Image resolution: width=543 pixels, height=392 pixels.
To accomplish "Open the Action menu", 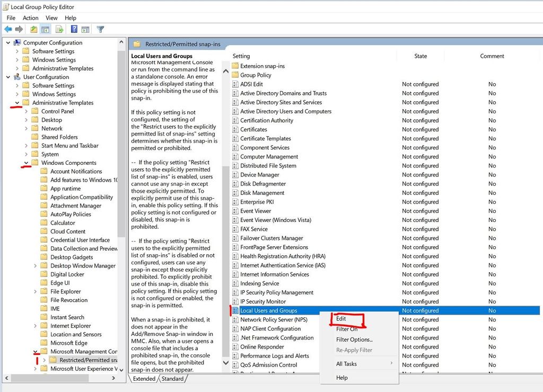I will [30, 18].
